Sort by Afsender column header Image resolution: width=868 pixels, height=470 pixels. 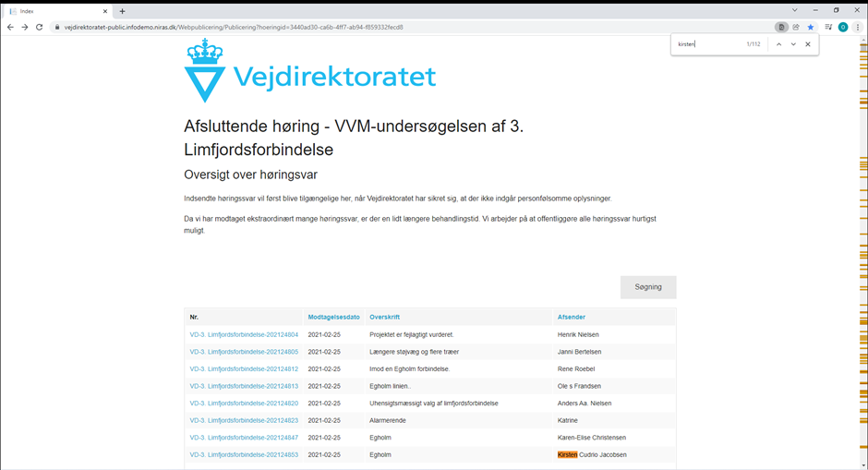(x=572, y=318)
